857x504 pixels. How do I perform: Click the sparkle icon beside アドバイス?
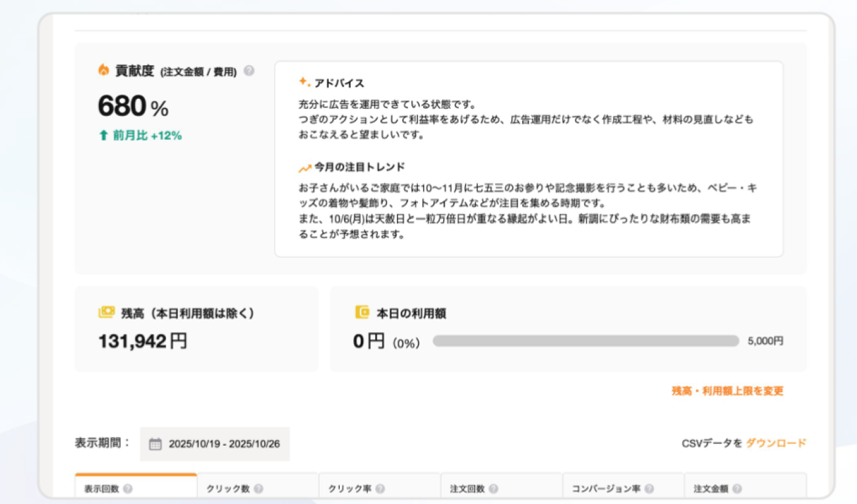[304, 82]
